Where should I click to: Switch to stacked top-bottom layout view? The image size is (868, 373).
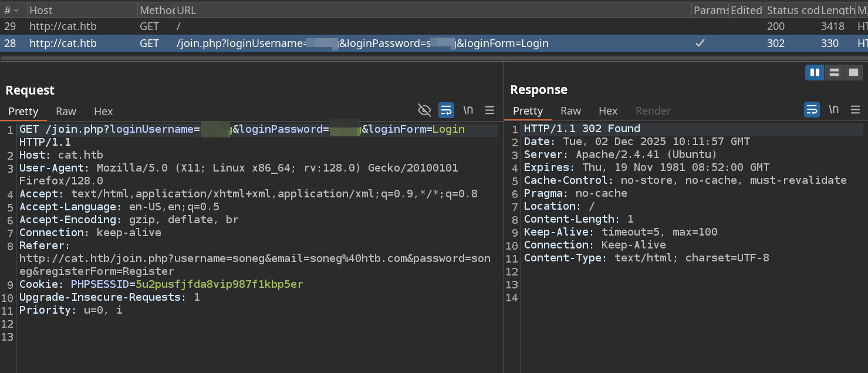click(x=833, y=72)
